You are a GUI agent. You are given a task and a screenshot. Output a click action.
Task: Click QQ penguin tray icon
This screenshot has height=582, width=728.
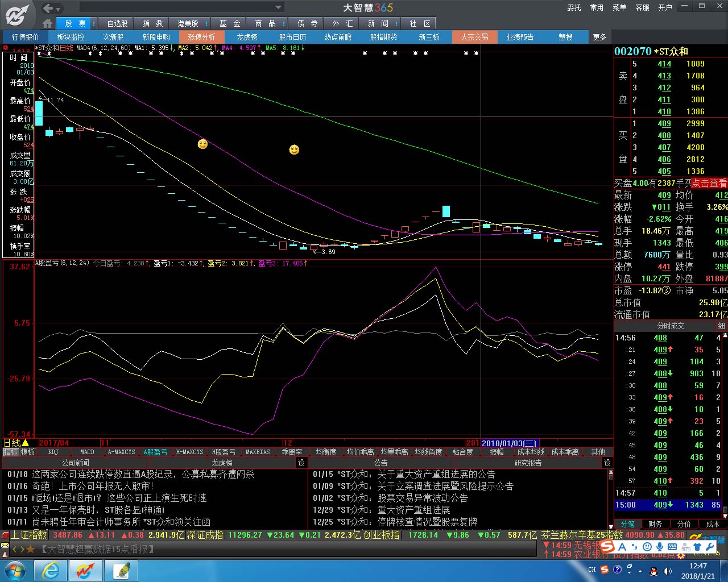coord(653,570)
